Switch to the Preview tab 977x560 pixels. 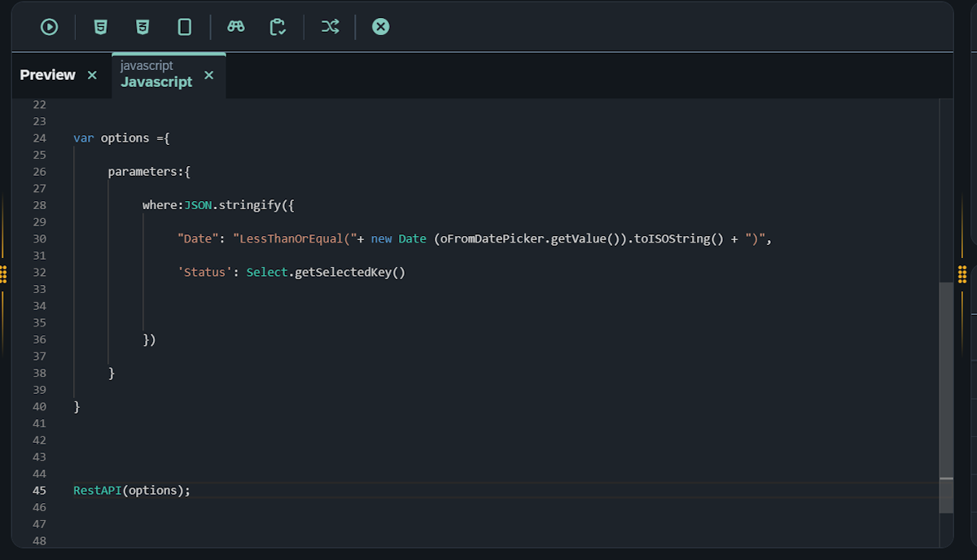point(47,75)
